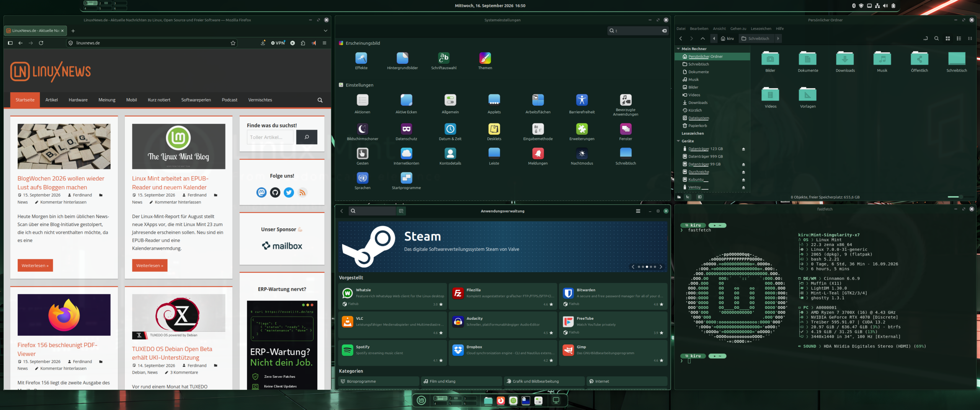Open the Büroprogramme category
Viewport: 980px width, 410px height.
point(379,381)
